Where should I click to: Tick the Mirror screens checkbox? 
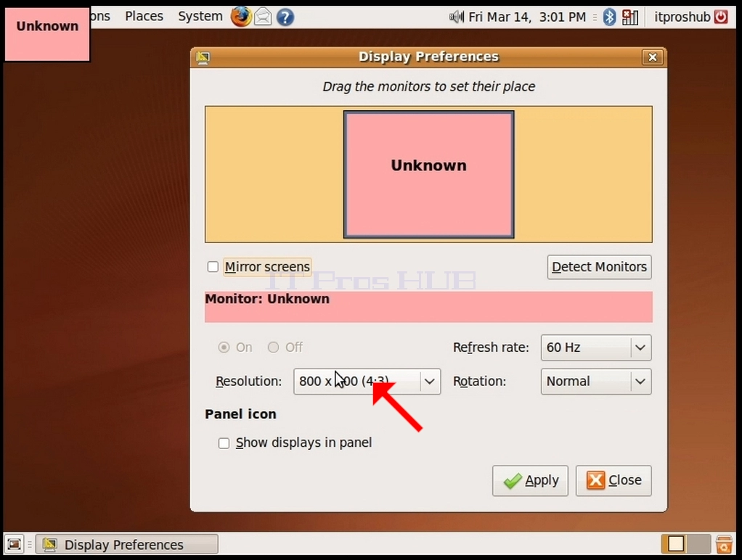(213, 267)
